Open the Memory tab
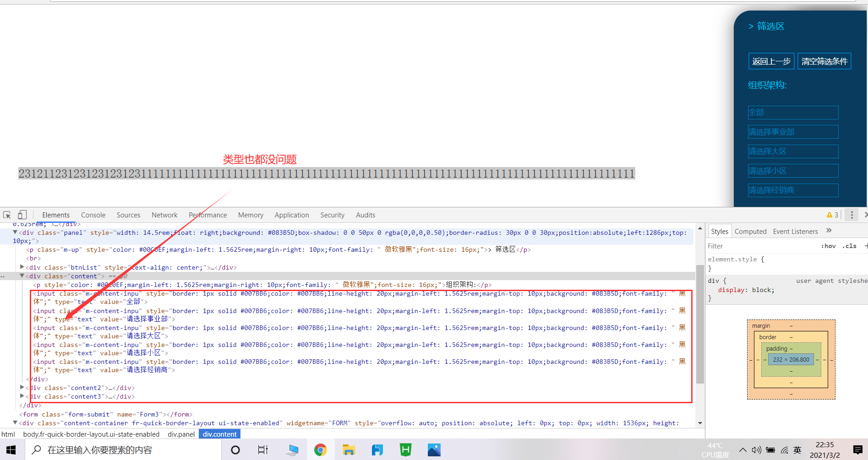 click(251, 215)
